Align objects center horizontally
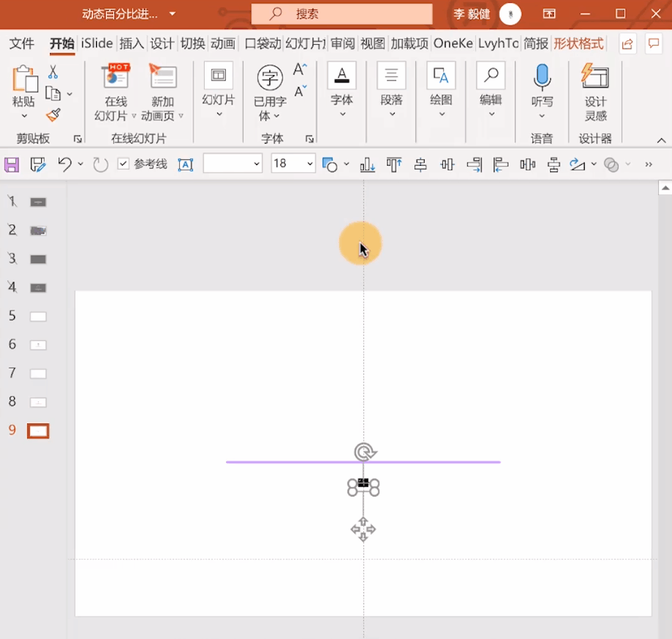This screenshot has height=639, width=672. pos(420,164)
